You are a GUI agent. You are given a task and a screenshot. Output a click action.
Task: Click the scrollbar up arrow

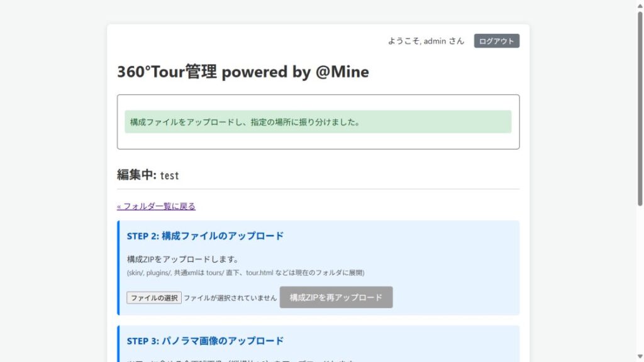click(x=640, y=4)
